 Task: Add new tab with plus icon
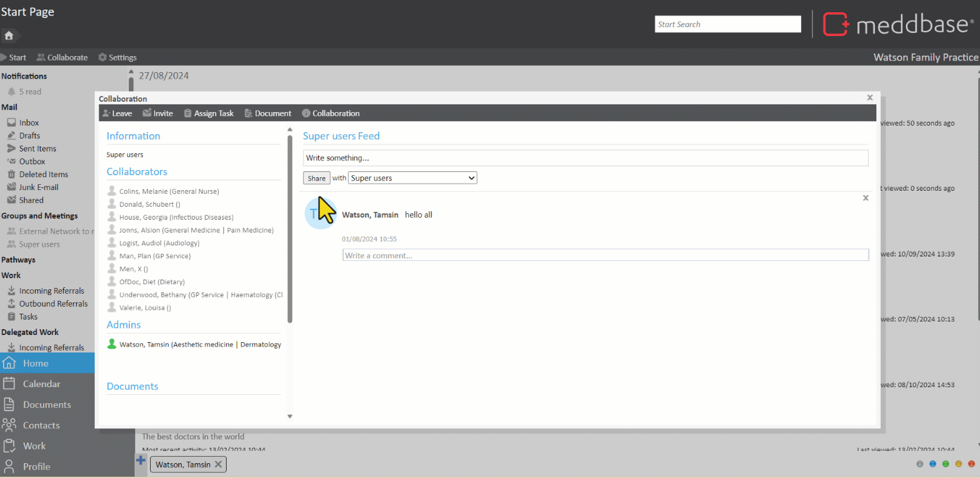tap(141, 460)
